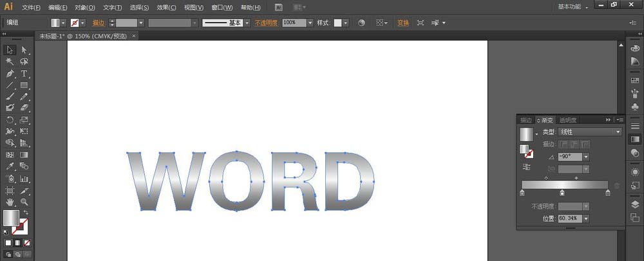
Task: Select the Free Transform tool
Action: click(24, 131)
